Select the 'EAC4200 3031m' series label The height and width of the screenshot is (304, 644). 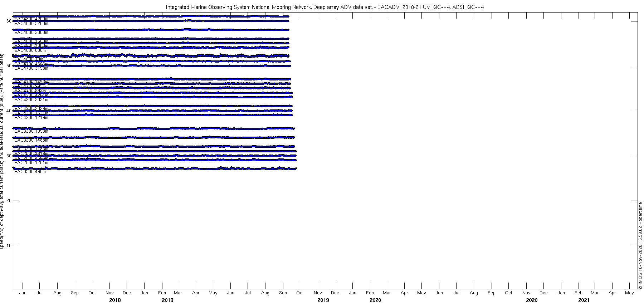31,100
